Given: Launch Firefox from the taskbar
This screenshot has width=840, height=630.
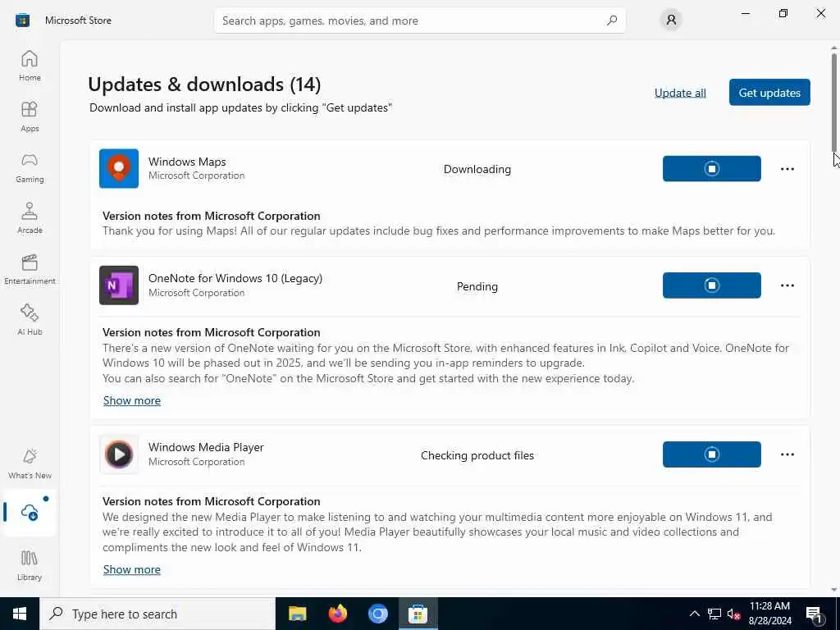Looking at the screenshot, I should coord(337,614).
